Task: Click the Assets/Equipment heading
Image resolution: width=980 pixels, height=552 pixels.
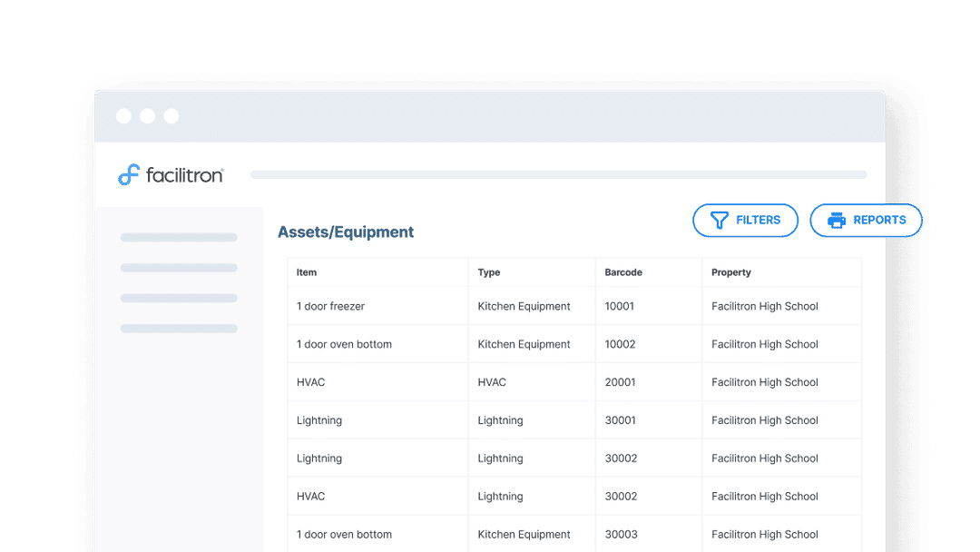Action: [x=346, y=232]
